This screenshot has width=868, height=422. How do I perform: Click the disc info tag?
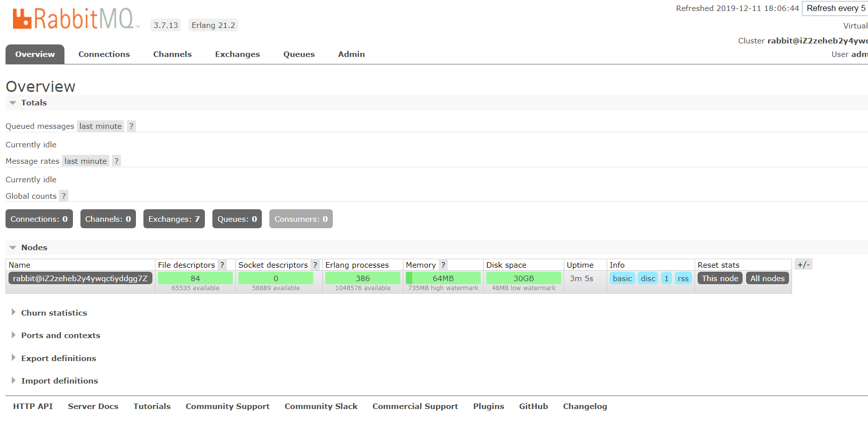pyautogui.click(x=648, y=278)
